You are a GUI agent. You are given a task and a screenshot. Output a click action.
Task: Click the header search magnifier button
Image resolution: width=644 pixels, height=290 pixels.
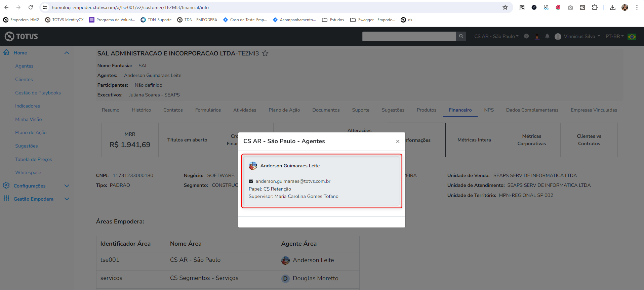click(461, 36)
